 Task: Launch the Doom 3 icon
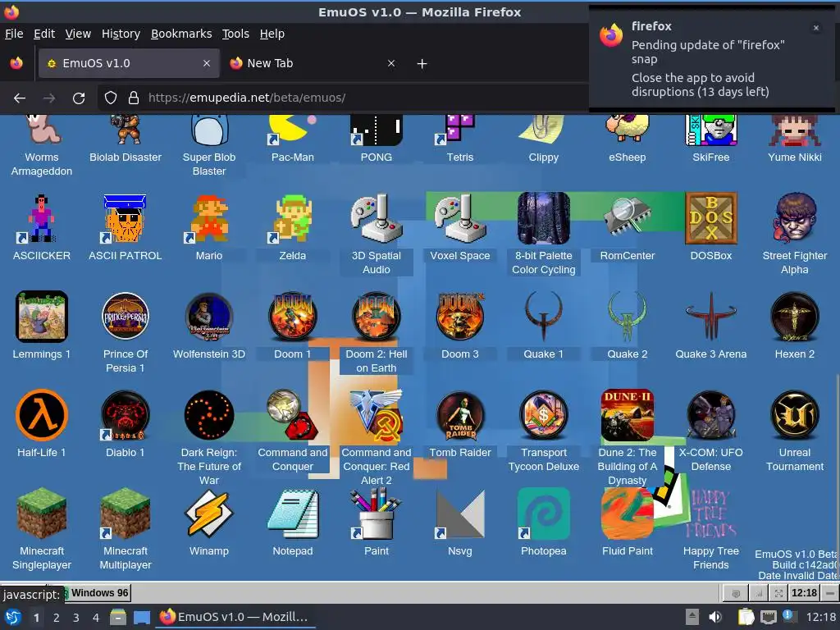[x=459, y=317]
